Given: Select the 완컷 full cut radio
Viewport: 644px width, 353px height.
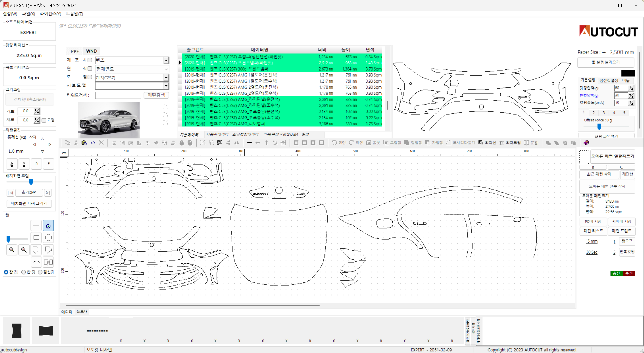Looking at the screenshot, I should point(6,272).
